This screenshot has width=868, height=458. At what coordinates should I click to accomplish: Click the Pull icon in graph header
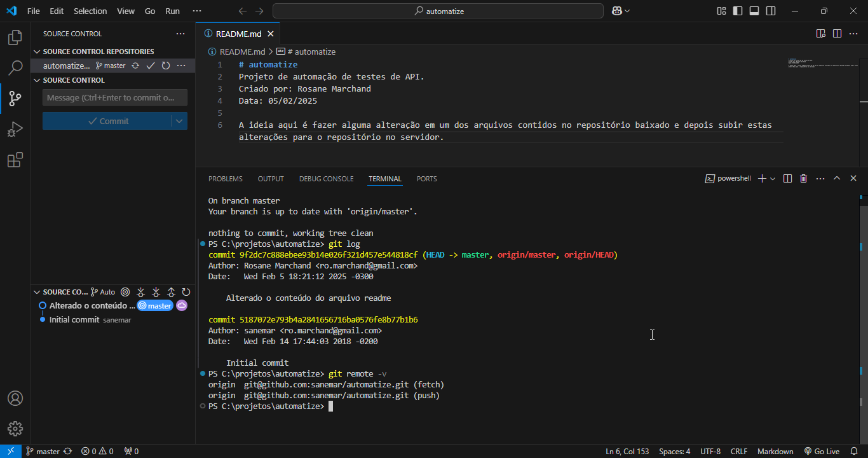point(156,292)
